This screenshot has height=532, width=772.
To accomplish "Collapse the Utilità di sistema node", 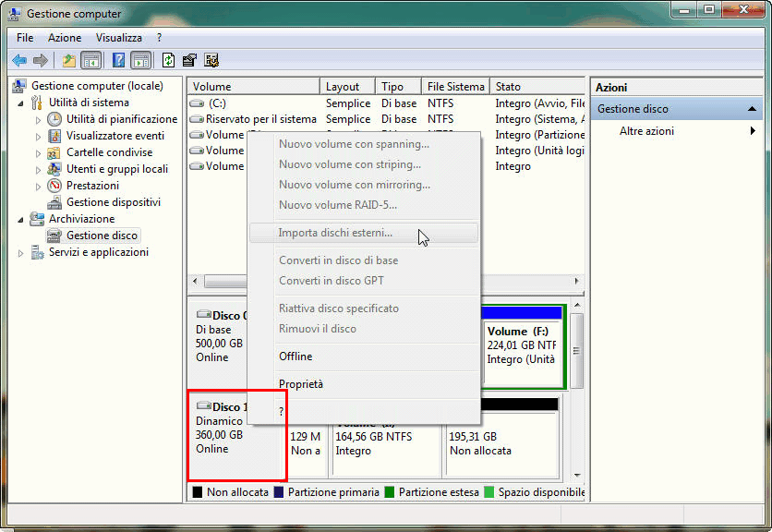I will pos(20,103).
